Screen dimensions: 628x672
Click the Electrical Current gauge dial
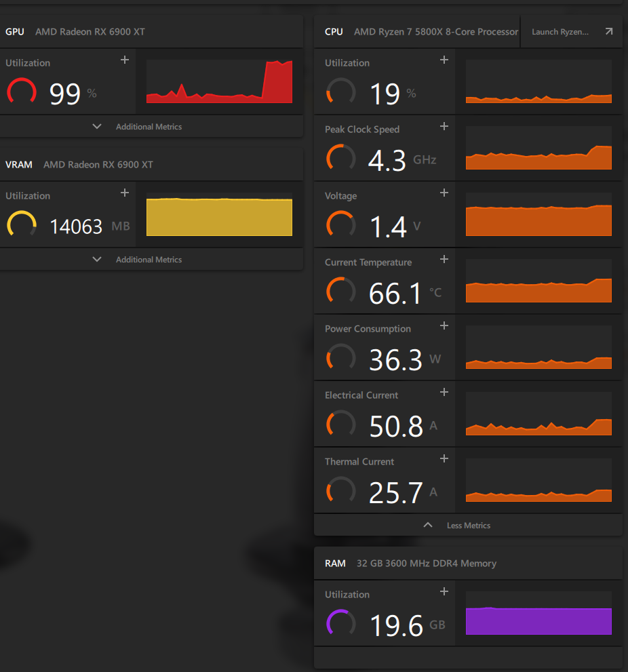[x=341, y=423]
